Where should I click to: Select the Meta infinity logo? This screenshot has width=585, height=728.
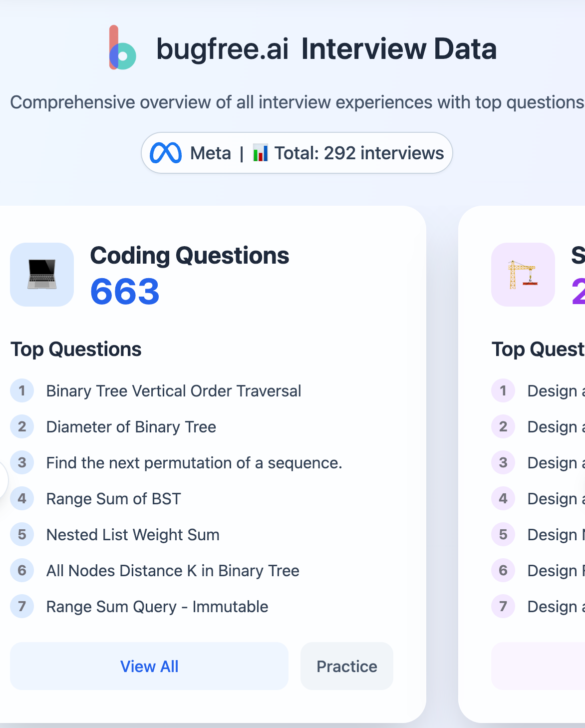point(167,152)
